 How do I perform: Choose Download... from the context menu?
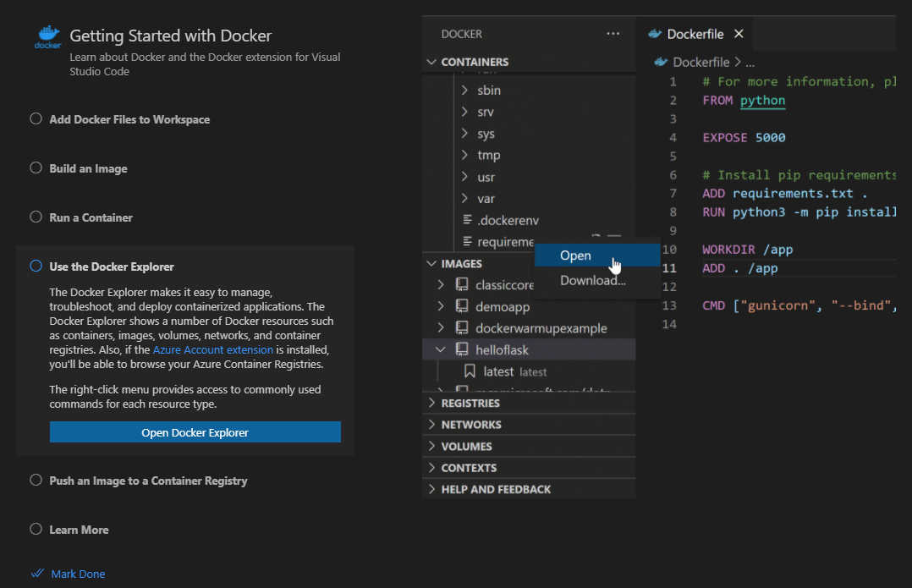click(x=597, y=280)
